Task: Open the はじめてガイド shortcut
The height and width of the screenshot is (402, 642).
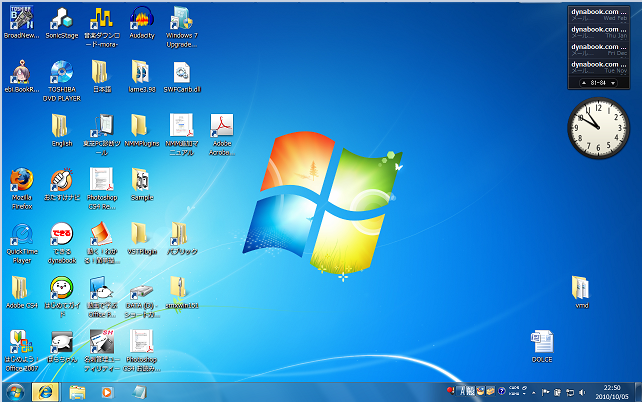Action: (x=62, y=297)
